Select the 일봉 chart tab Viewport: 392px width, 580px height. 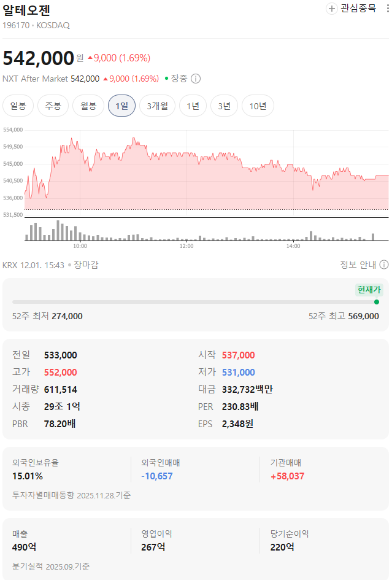point(18,106)
